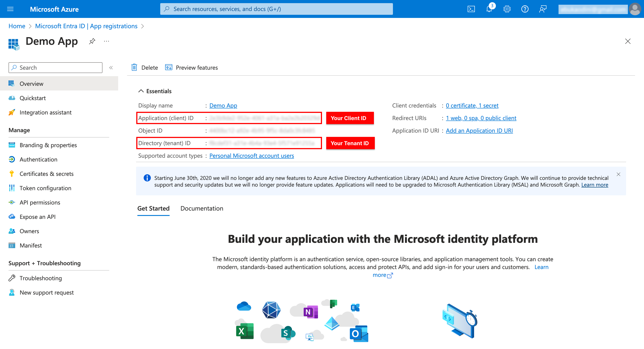Screen dimensions: 644x349
Task: Open Certificates & secrets menu item
Action: tap(47, 174)
